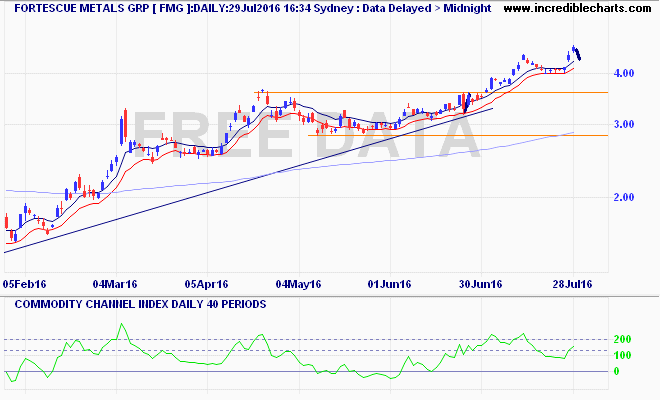660x400 pixels.
Task: Select the 2.00 price axis label
Action: (625, 198)
